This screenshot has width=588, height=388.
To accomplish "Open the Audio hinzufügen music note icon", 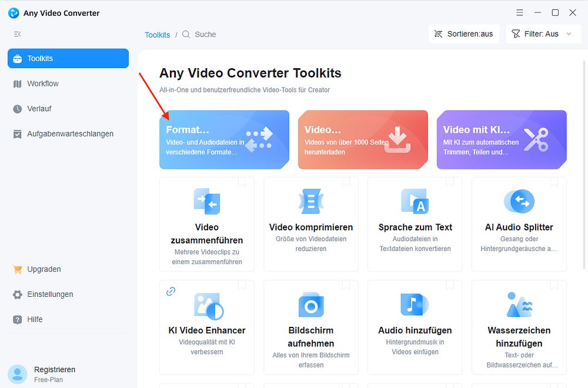I will click(x=415, y=305).
